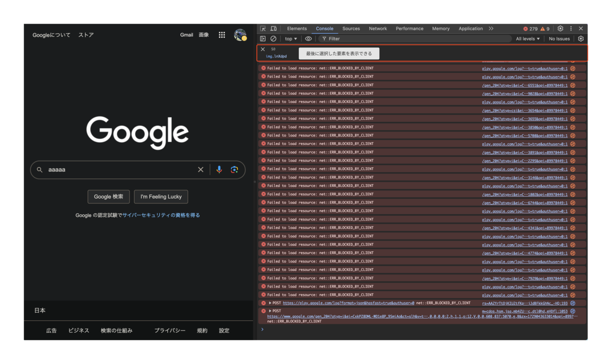Screen dimensions: 612x364
Task: Open the 広告 footer link
Action: click(52, 330)
